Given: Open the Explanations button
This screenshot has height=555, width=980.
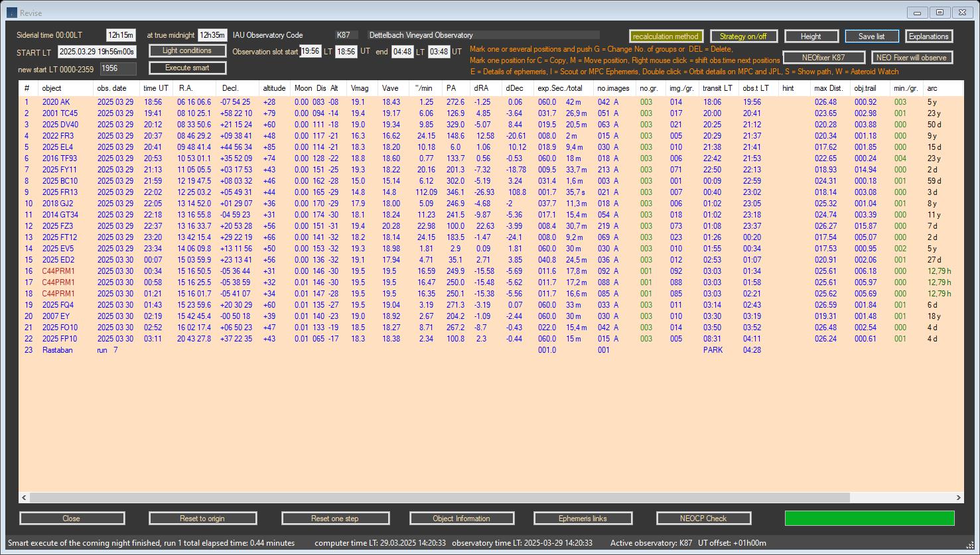Looking at the screenshot, I should pos(929,36).
